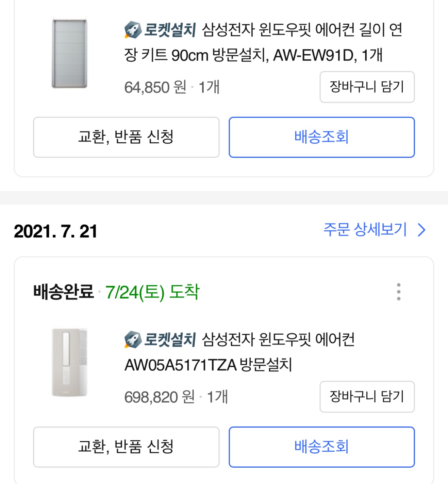Open the gray extension kit product thumbnail

(69, 54)
